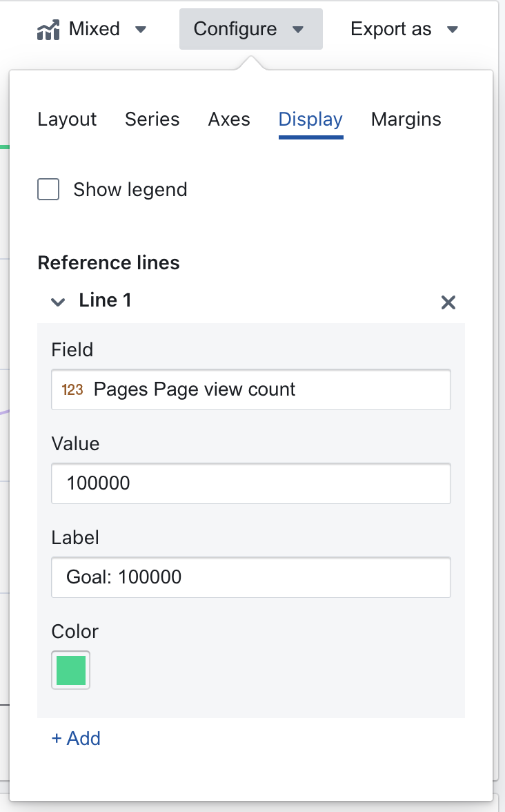Open the Field selector Pages Page view count
The height and width of the screenshot is (812, 505).
coord(251,389)
